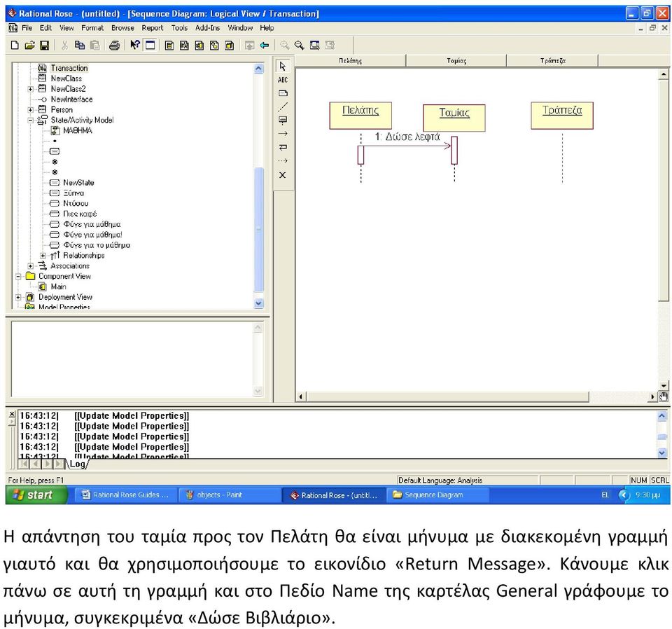Close the log window with the small X

(x=12, y=414)
